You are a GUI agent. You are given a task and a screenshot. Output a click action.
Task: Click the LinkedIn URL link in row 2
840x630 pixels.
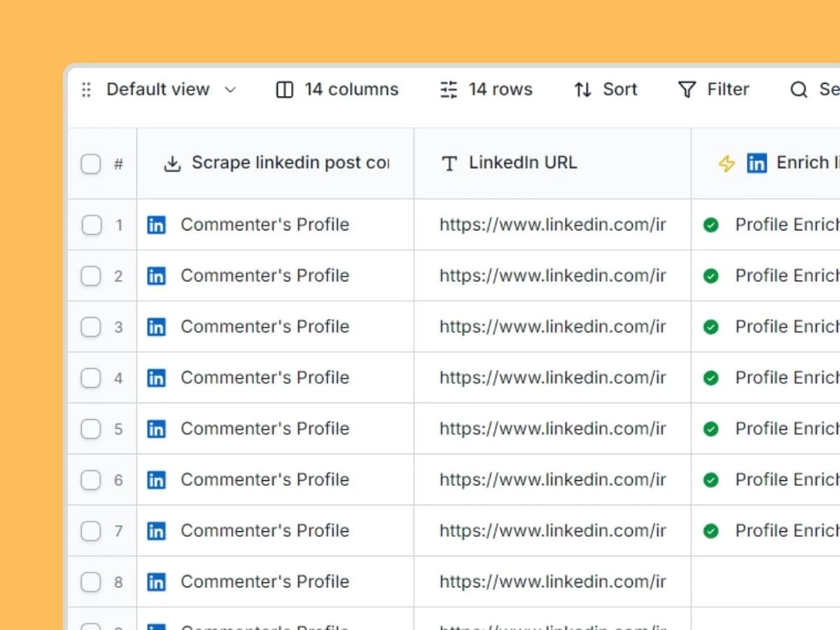[x=552, y=275]
